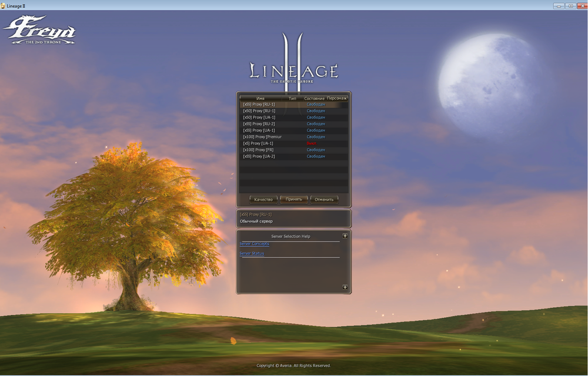This screenshot has width=588, height=376.
Task: Sort servers by Состояние column header
Action: click(x=315, y=98)
